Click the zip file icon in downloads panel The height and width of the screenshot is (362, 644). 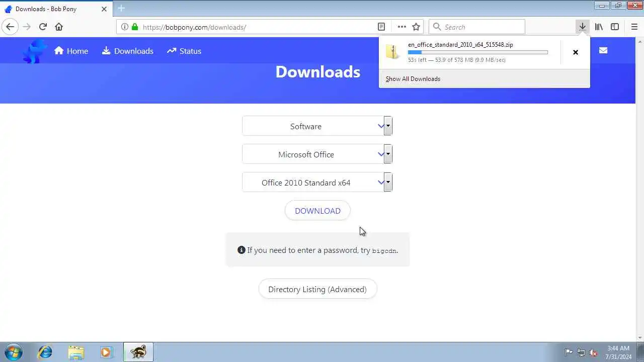tap(392, 52)
